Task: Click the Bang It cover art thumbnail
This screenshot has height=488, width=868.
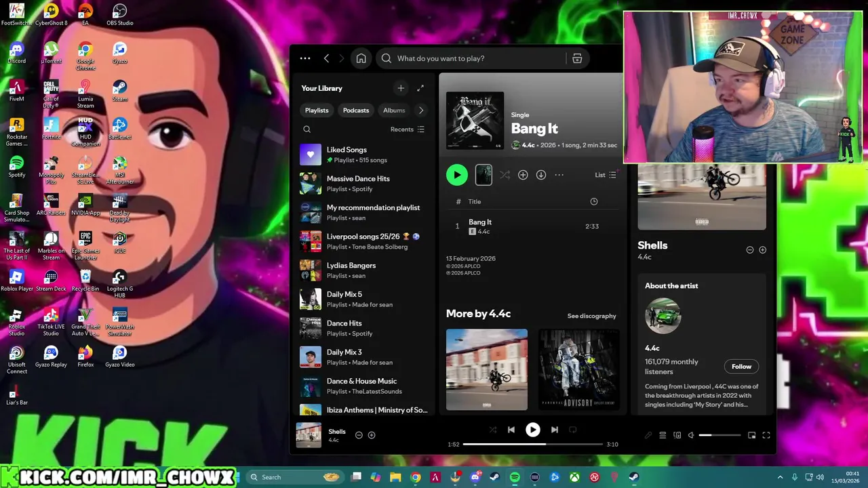Action: point(475,121)
